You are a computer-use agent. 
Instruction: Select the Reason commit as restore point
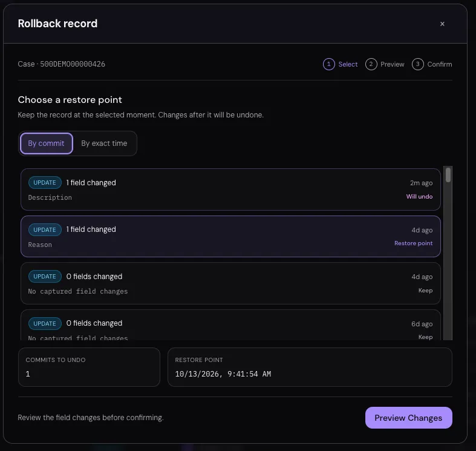pos(230,237)
